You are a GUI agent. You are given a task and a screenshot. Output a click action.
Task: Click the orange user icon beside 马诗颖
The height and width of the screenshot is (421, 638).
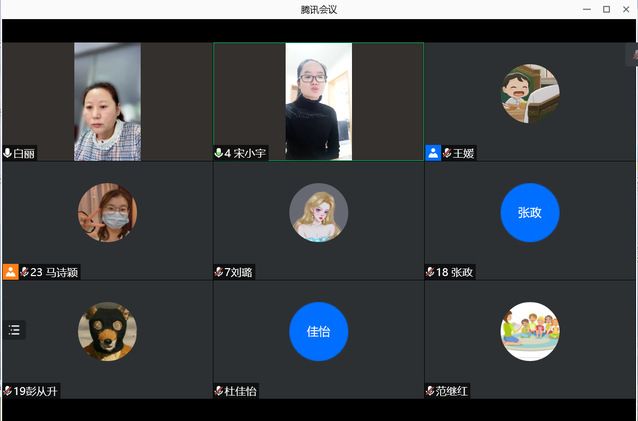pyautogui.click(x=10, y=271)
